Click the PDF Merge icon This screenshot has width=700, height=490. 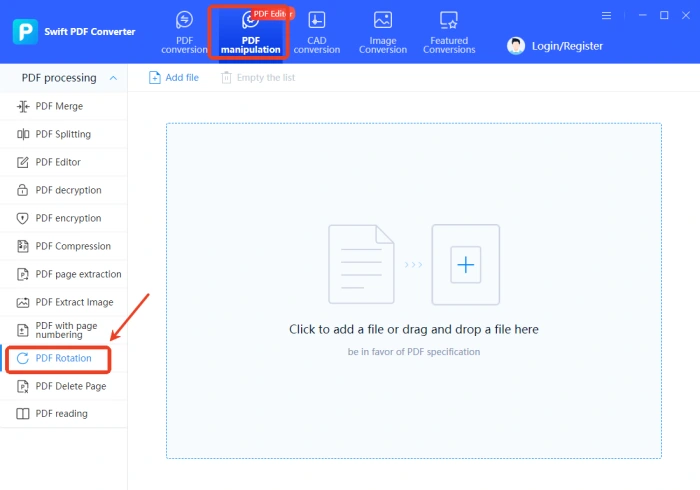pyautogui.click(x=23, y=107)
